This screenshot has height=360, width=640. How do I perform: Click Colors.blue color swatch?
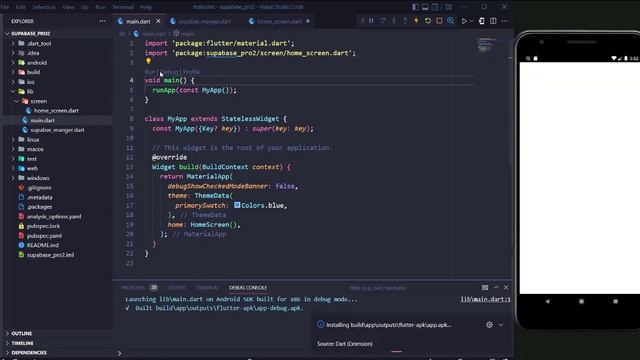(x=237, y=205)
